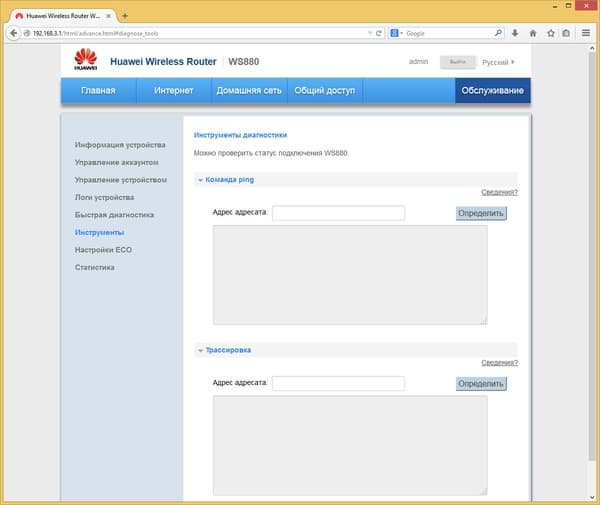Open the Сведения? link under Команда ping
Image resolution: width=600 pixels, height=505 pixels.
(499, 192)
